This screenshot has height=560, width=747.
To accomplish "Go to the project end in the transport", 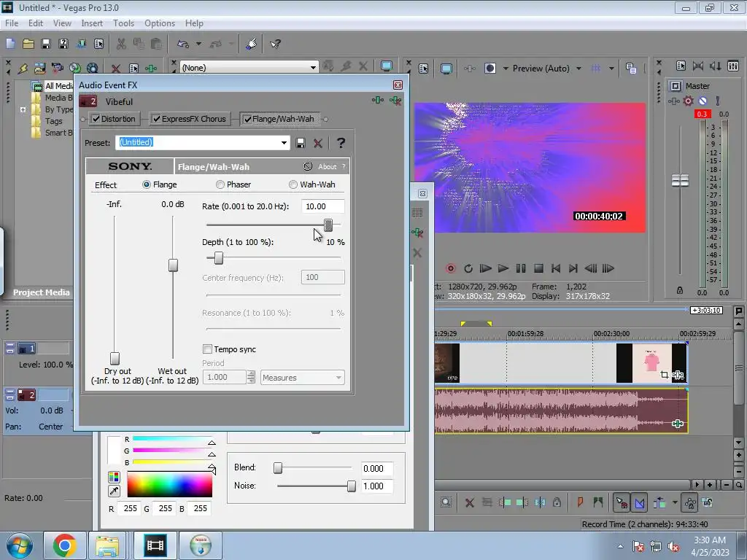I will tap(573, 268).
